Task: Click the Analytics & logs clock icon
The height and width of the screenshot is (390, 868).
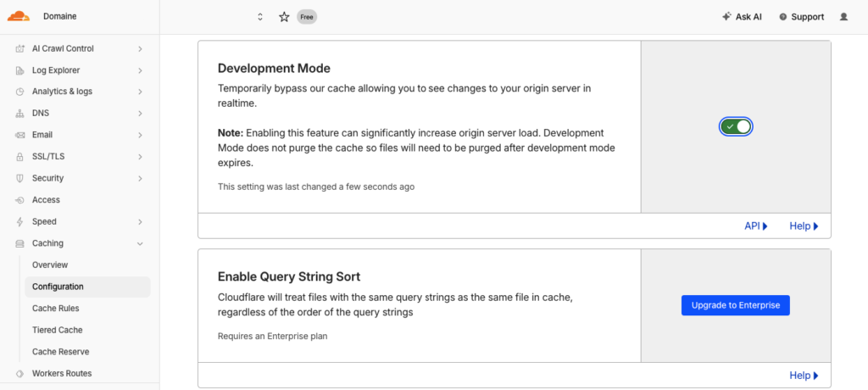Action: coord(20,92)
